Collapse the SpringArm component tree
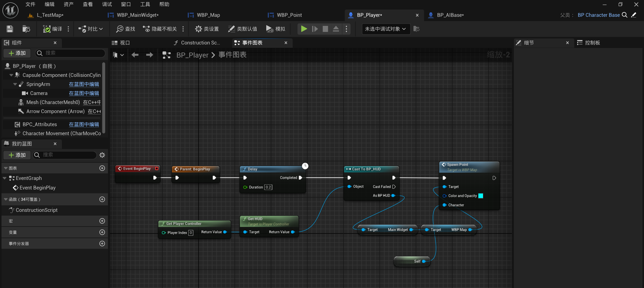Viewport: 644px width, 288px height. point(15,84)
